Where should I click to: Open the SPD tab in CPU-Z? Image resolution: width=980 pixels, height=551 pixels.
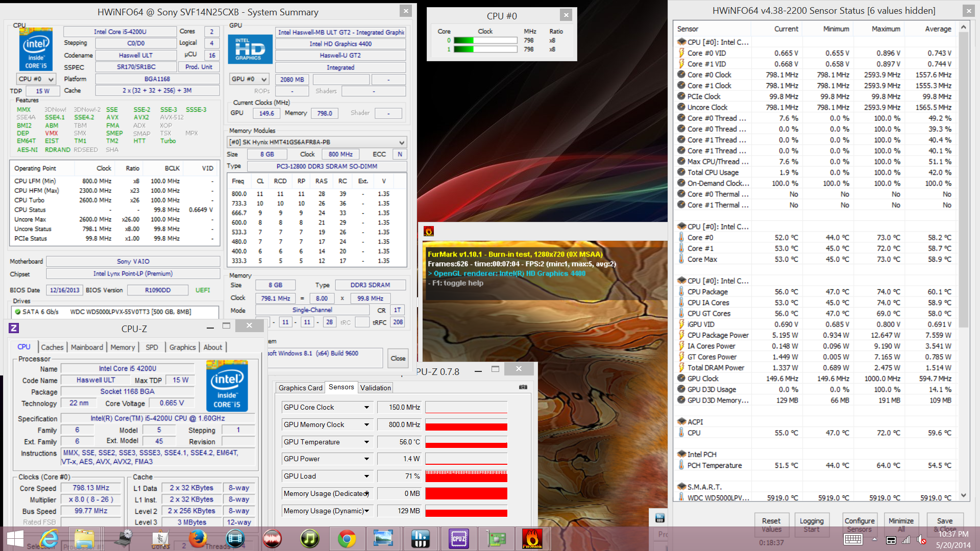(152, 347)
